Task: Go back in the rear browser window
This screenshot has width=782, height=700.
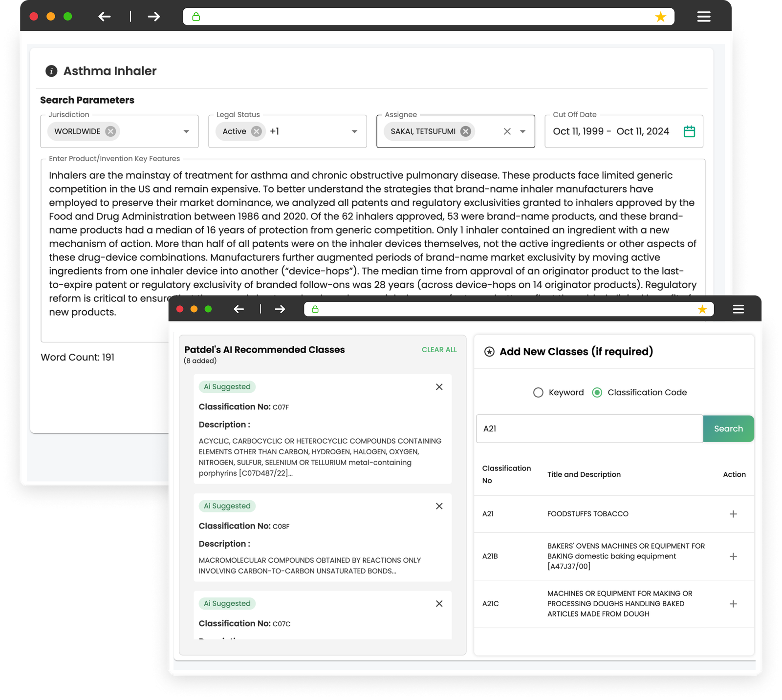Action: [x=105, y=17]
